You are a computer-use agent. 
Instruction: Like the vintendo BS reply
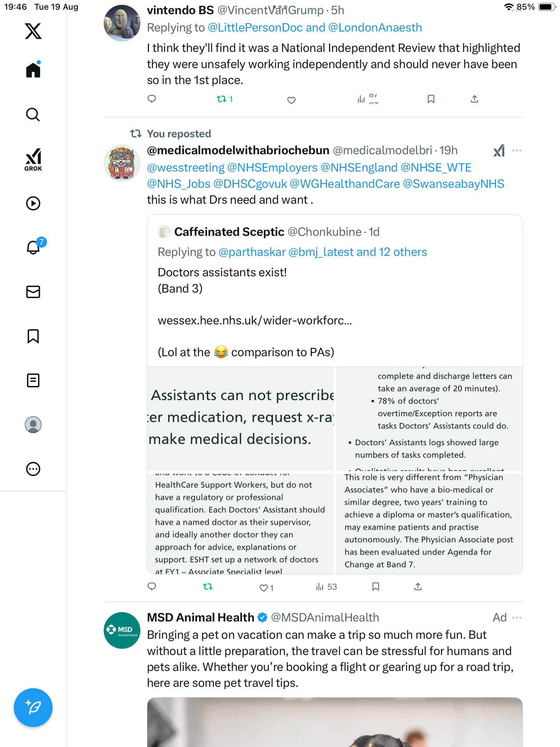point(291,100)
